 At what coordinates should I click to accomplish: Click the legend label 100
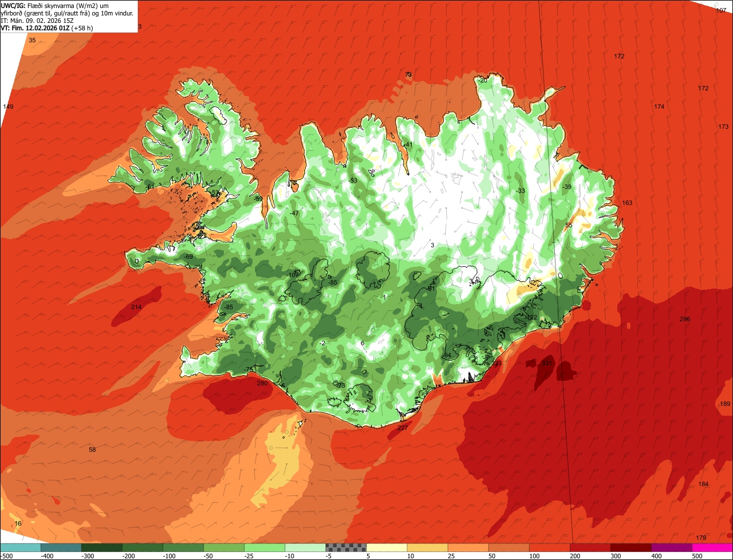coord(535,555)
